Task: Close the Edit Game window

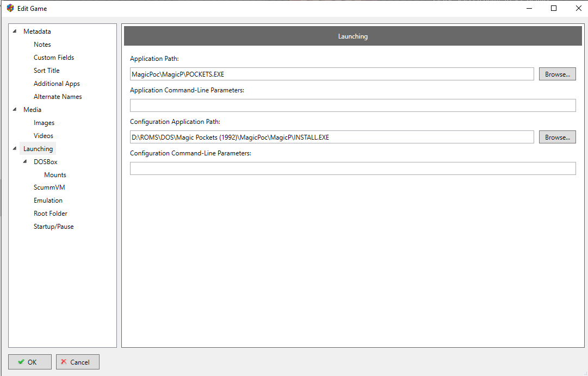Action: coord(578,8)
